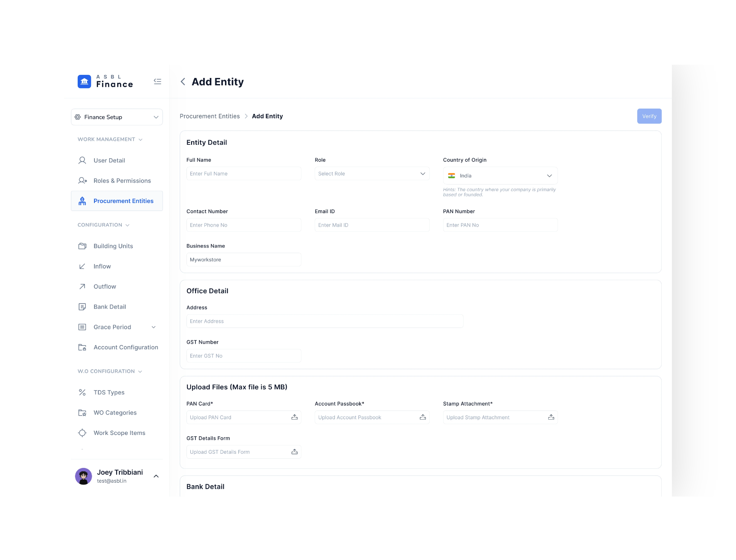Click the TDS Types percent icon

[x=82, y=392]
